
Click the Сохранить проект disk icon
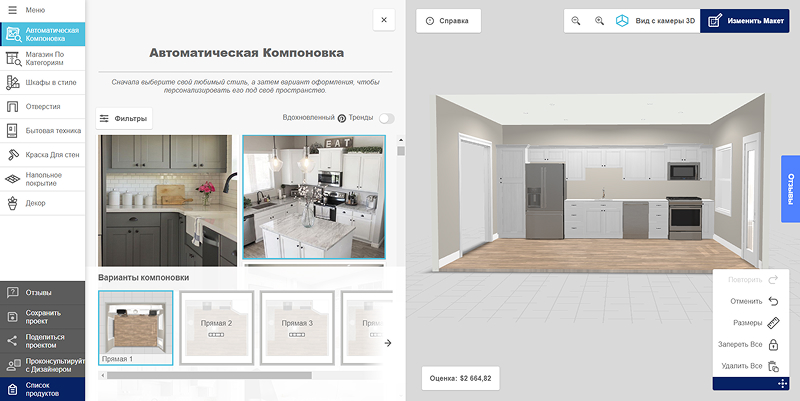click(x=12, y=317)
